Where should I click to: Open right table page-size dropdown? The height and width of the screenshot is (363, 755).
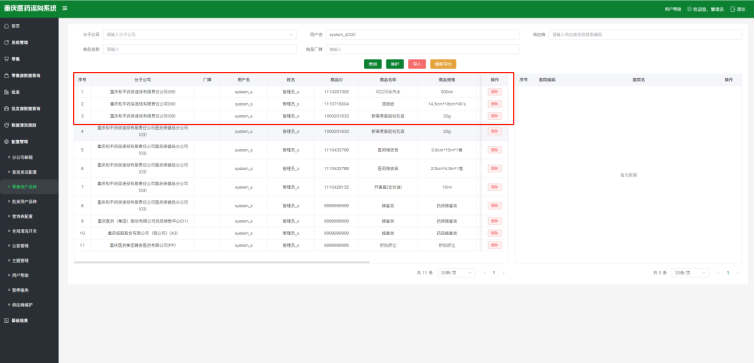690,272
